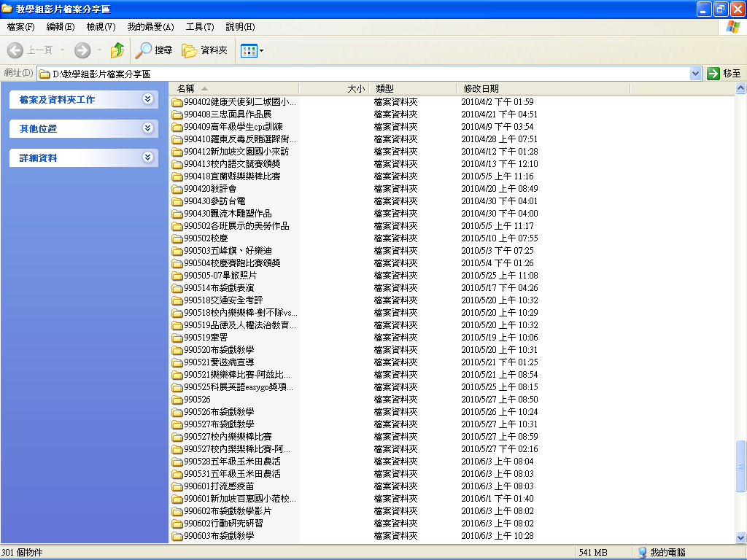
Task: Go up one folder level icon
Action: [x=117, y=50]
